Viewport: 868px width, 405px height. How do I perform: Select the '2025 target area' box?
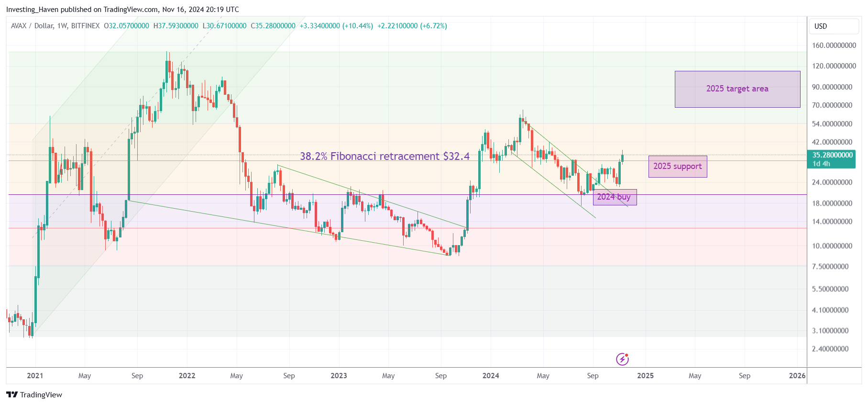[x=737, y=89]
